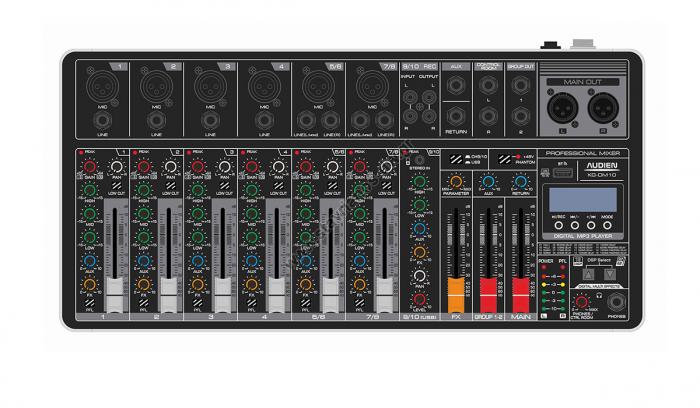Click the green HIGH EQ knob on channel 3
Image resolution: width=700 pixels, height=408 pixels.
(x=196, y=190)
